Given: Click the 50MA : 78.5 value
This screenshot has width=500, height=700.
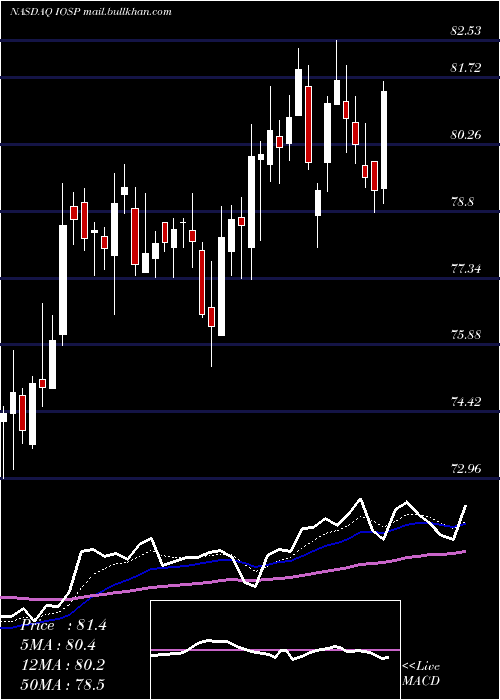Looking at the screenshot, I should coord(62,684).
